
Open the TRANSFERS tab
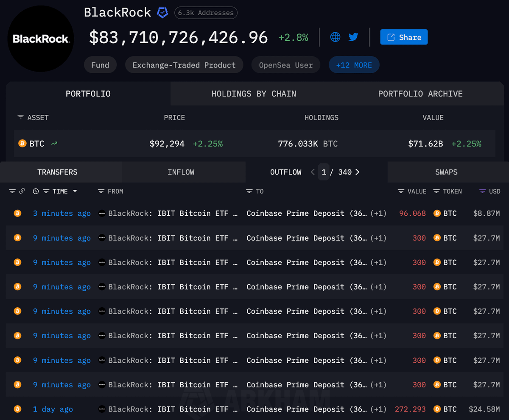pyautogui.click(x=57, y=172)
